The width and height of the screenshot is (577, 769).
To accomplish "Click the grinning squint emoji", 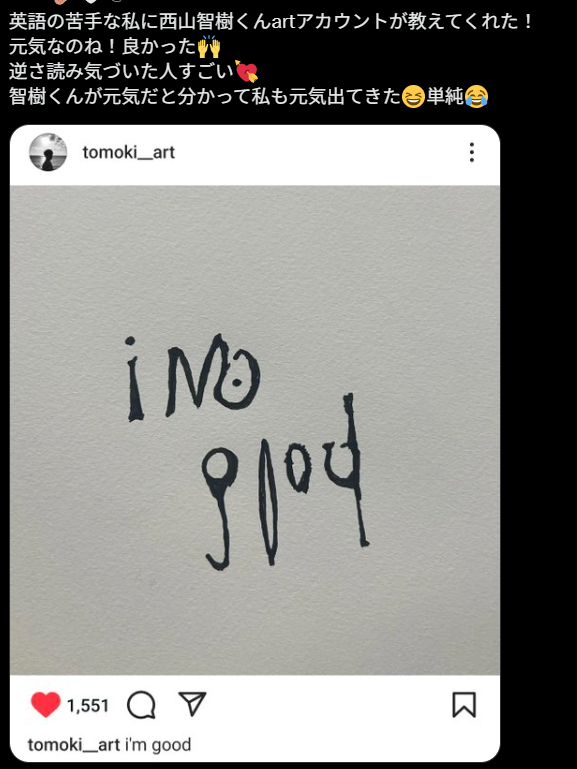I will [x=413, y=97].
